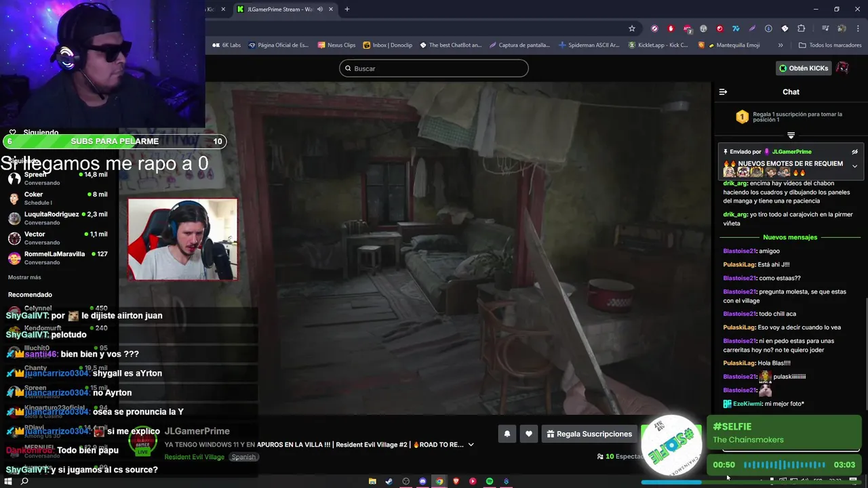868x488 pixels.
Task: Click the heart follow icon below the stream
Action: 529,434
